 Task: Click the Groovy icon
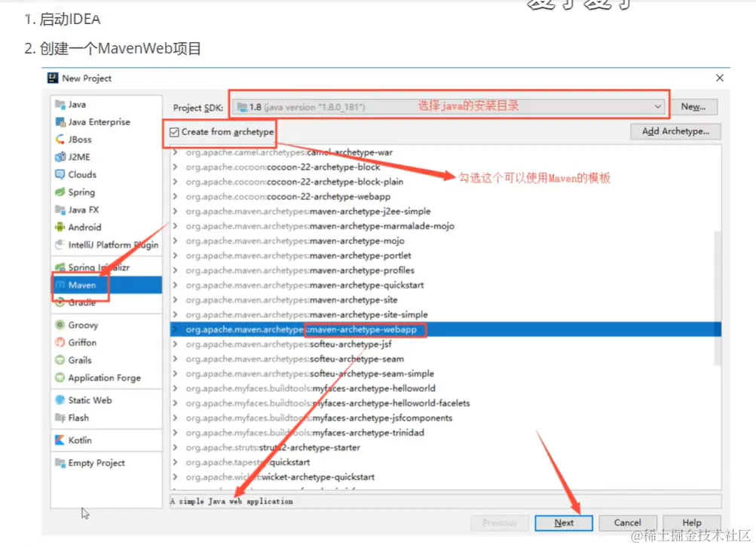(x=60, y=325)
